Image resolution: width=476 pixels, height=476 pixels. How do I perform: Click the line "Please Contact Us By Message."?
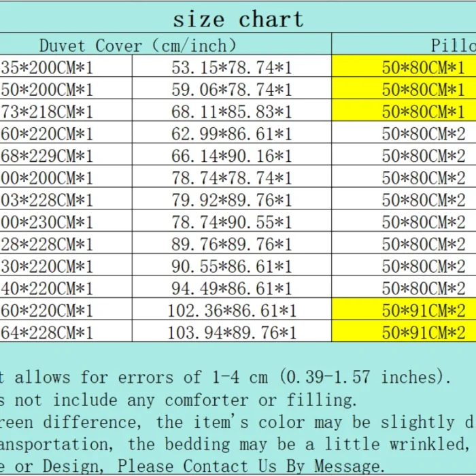(x=251, y=466)
